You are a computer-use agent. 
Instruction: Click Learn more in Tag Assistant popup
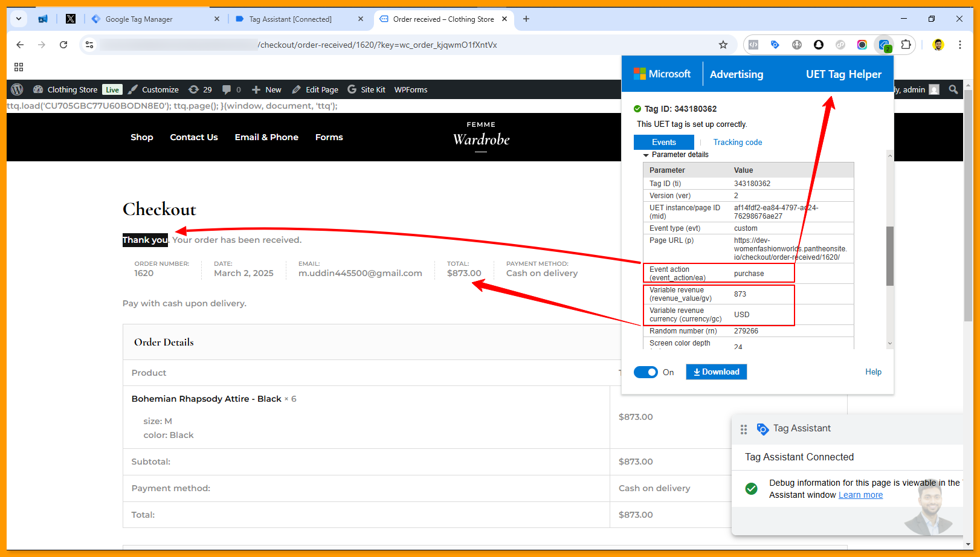click(x=860, y=495)
